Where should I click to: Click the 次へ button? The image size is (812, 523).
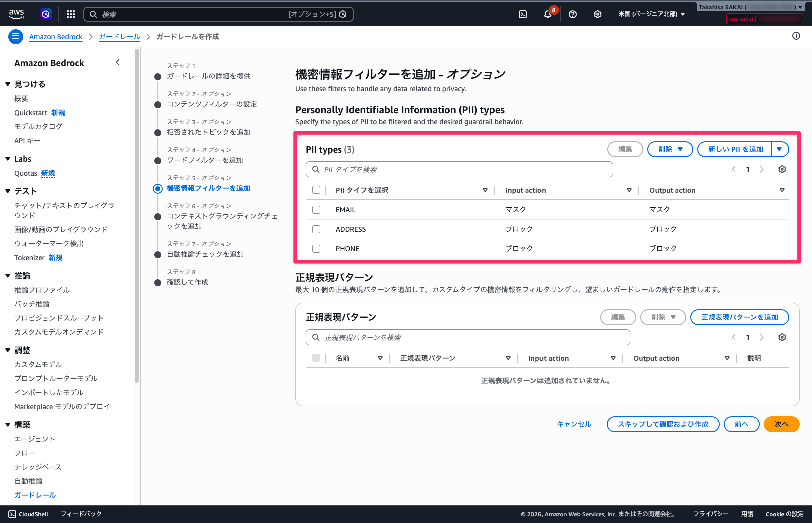tap(781, 424)
